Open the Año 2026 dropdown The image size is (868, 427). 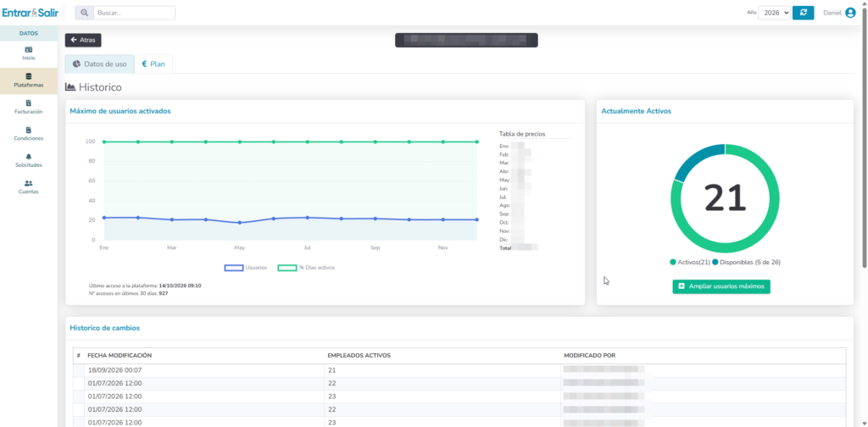tap(774, 13)
